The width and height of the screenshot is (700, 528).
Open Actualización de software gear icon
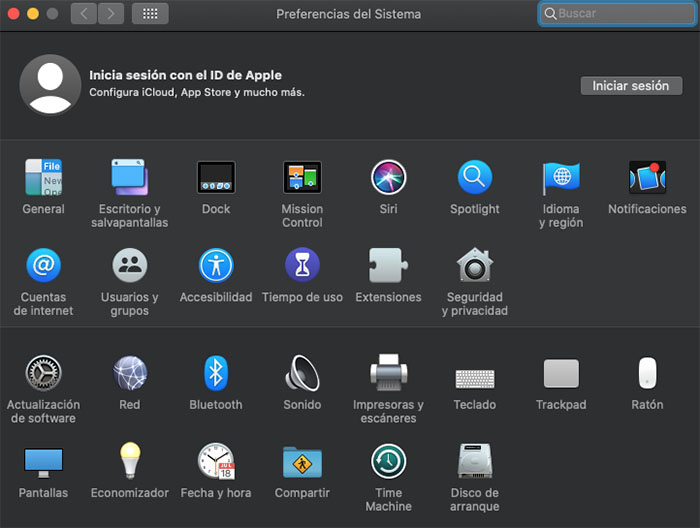pyautogui.click(x=43, y=373)
